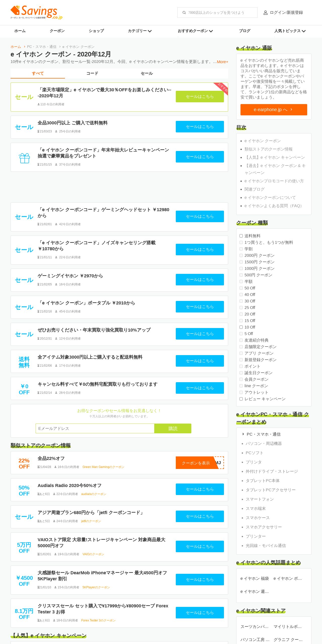The height and width of the screenshot is (644, 322).
Task: Switch to the コード tab
Action: [92, 73]
